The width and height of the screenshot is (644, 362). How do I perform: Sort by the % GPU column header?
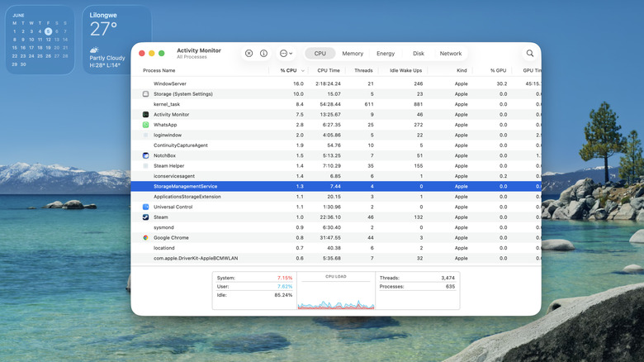pos(498,70)
